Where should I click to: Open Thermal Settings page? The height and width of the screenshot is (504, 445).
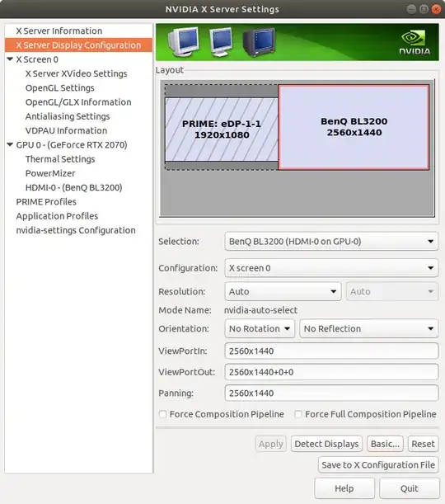(x=60, y=158)
